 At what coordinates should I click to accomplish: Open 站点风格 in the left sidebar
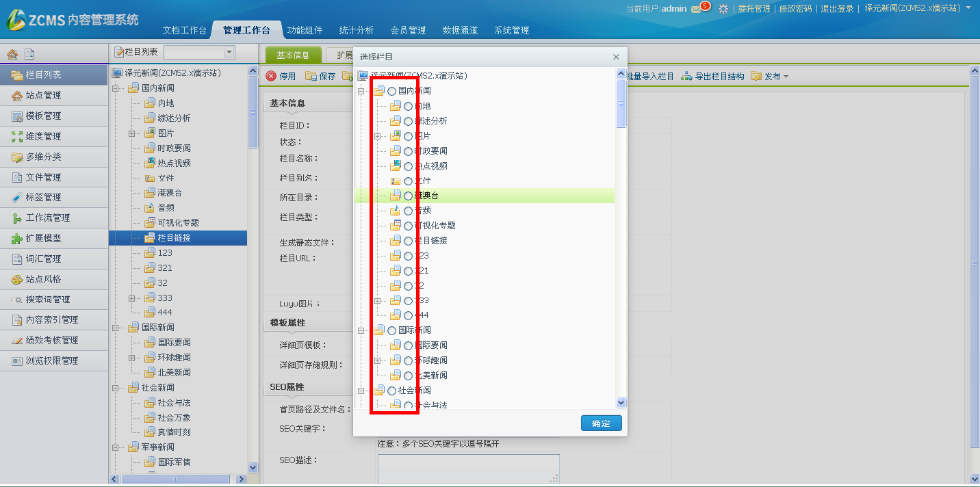tap(43, 279)
